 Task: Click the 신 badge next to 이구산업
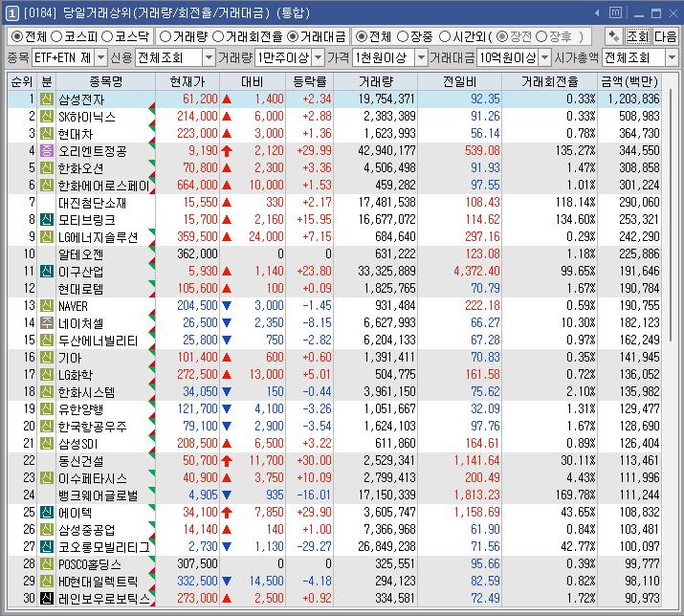pos(47,272)
